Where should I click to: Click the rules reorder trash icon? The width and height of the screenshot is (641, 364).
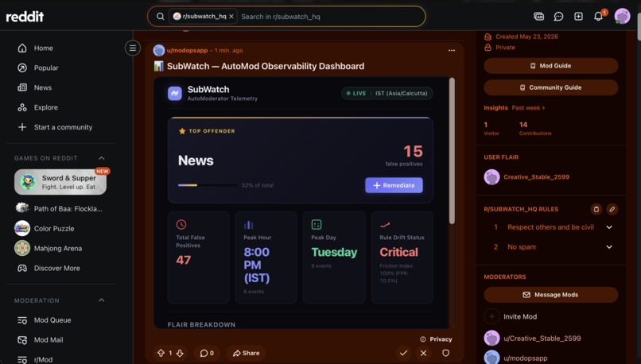pyautogui.click(x=596, y=209)
